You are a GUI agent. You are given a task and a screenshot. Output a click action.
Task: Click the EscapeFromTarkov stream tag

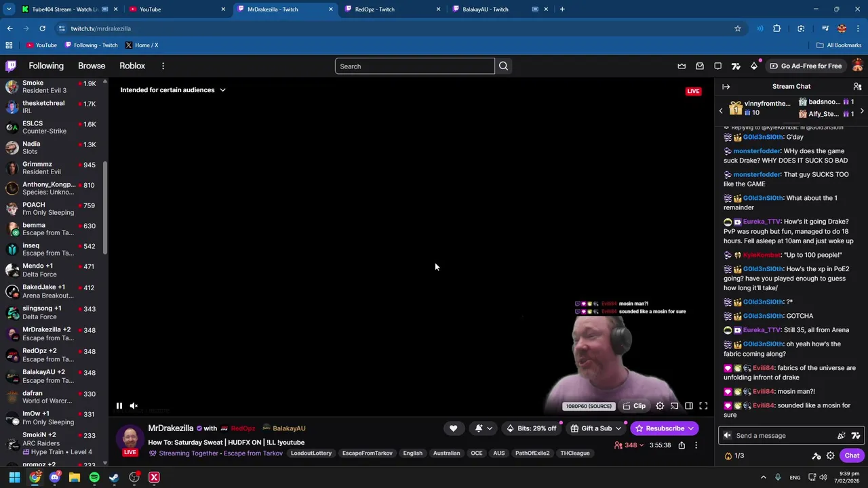coord(367,453)
